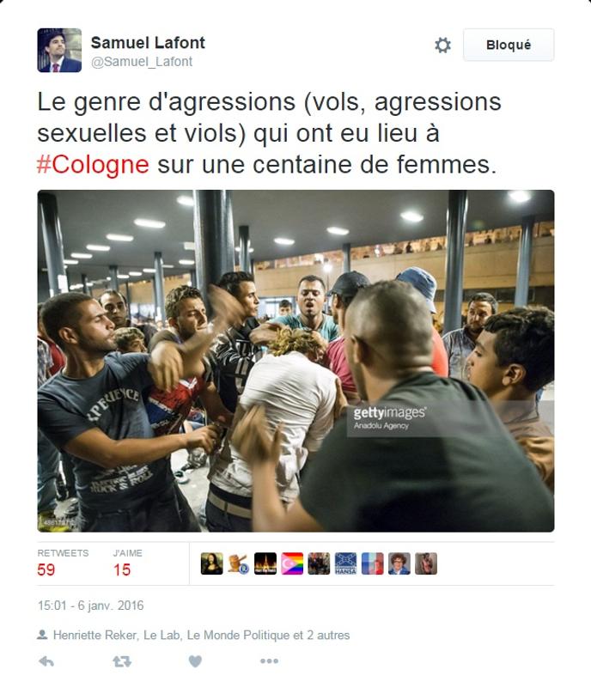View the 15 J'aime likes list
Image resolution: width=591 pixels, height=700 pixels.
[128, 563]
